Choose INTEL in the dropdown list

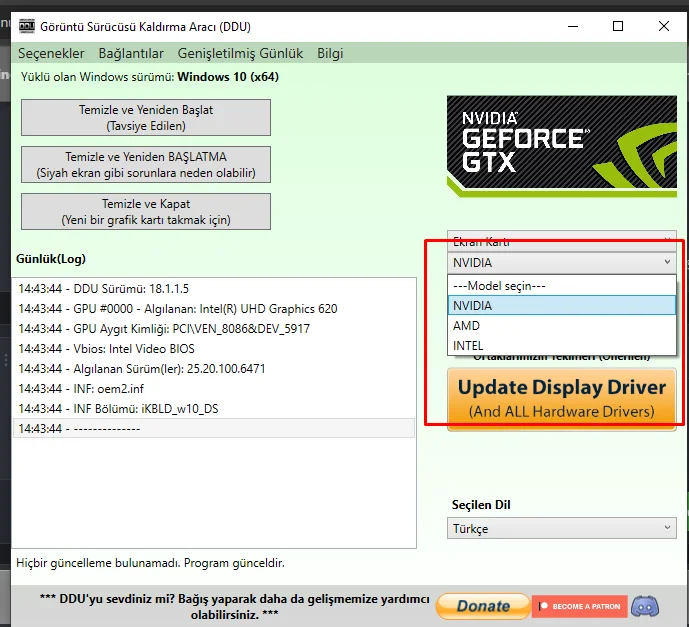point(562,345)
